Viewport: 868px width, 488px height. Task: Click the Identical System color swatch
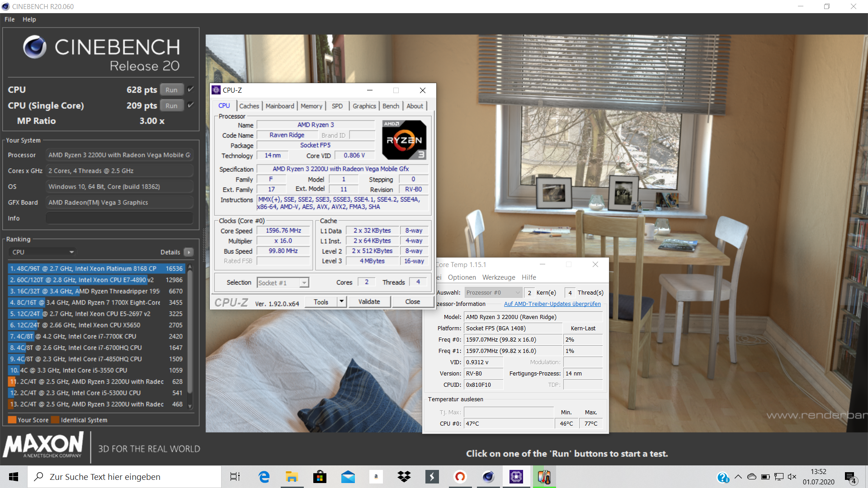tap(55, 420)
